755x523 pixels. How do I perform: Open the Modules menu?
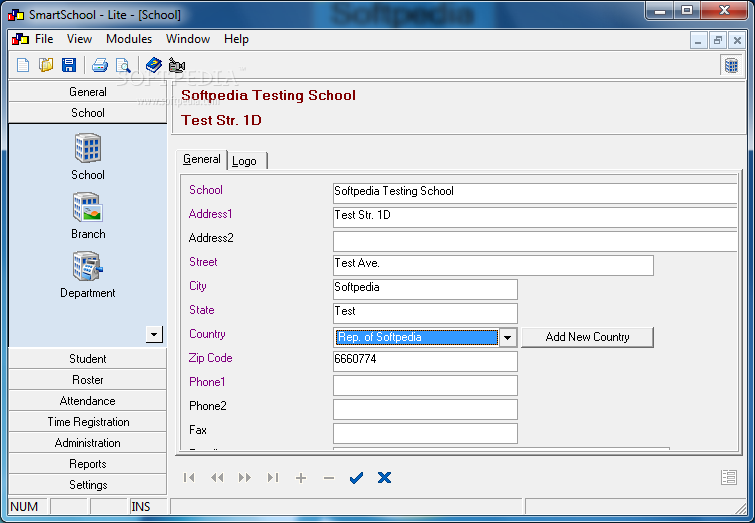click(129, 39)
